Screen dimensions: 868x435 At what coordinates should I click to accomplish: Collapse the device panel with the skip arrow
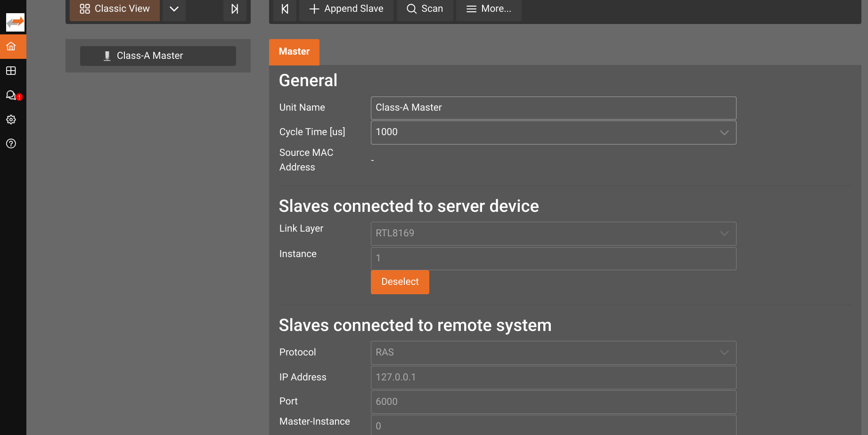(235, 8)
